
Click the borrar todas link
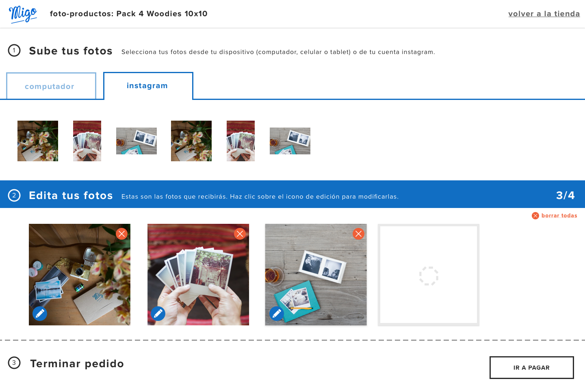tap(559, 216)
